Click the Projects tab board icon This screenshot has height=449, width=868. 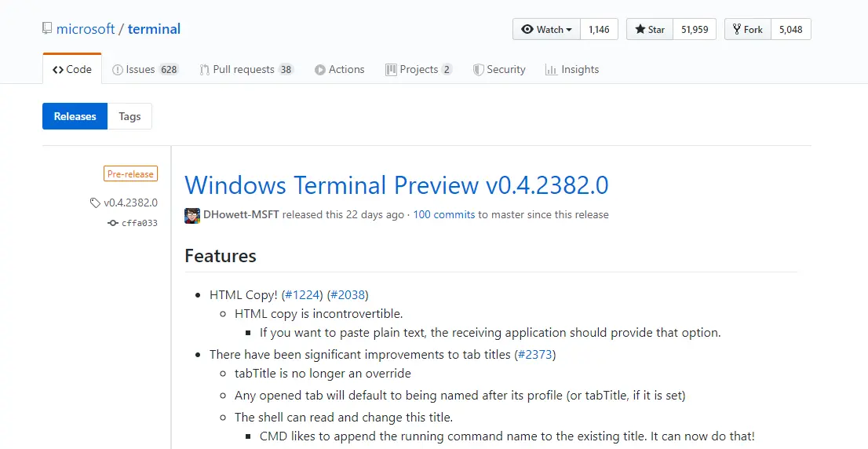(x=391, y=70)
